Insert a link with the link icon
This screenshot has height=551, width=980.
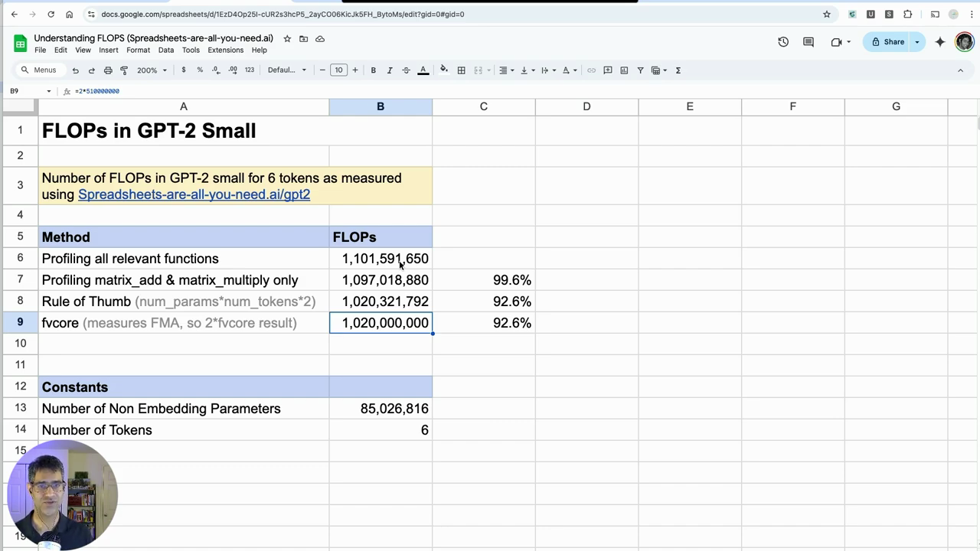pyautogui.click(x=591, y=70)
